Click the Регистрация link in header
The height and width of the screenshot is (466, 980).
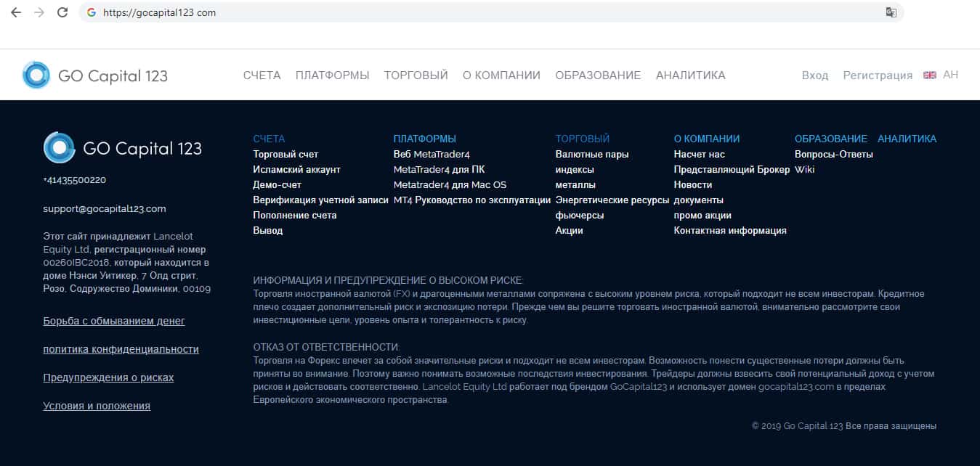pyautogui.click(x=878, y=75)
